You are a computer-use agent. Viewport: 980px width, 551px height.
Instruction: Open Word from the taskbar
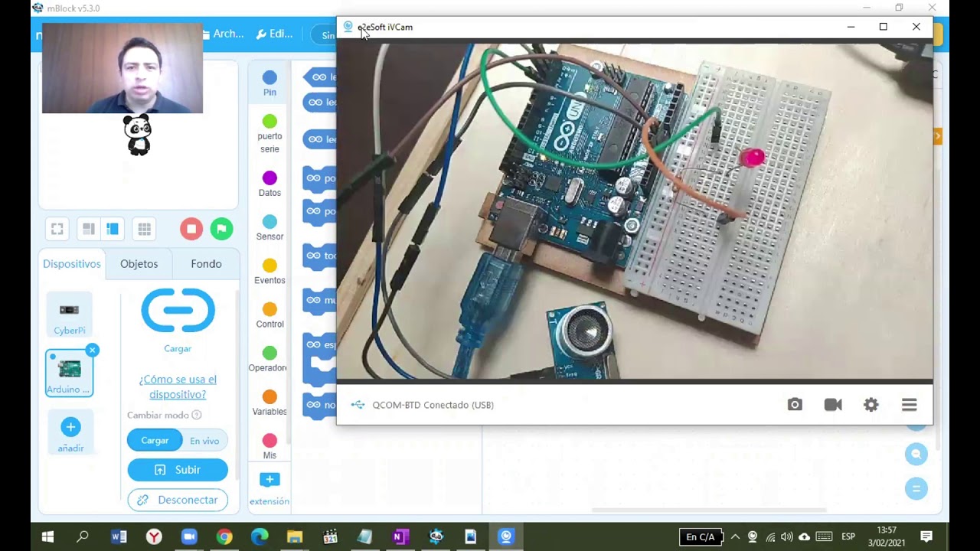[119, 536]
